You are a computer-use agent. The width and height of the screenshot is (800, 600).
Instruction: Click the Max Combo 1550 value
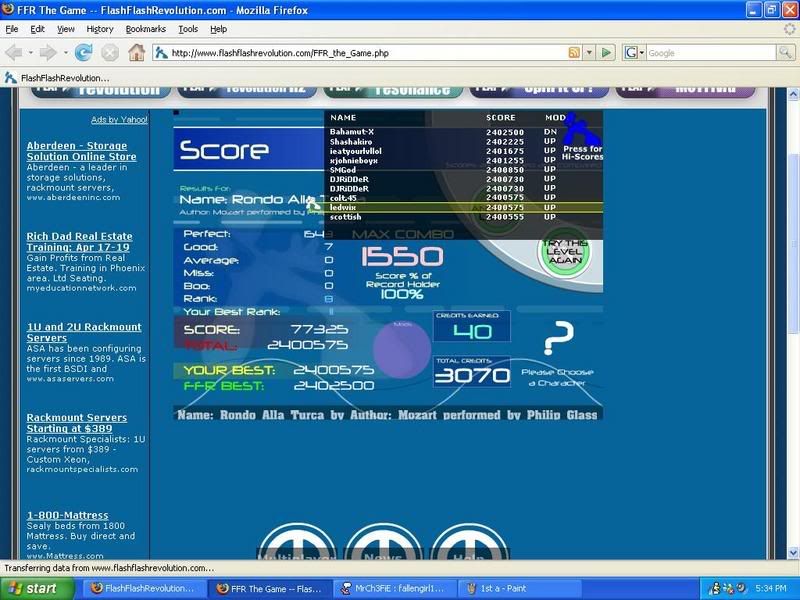402,256
